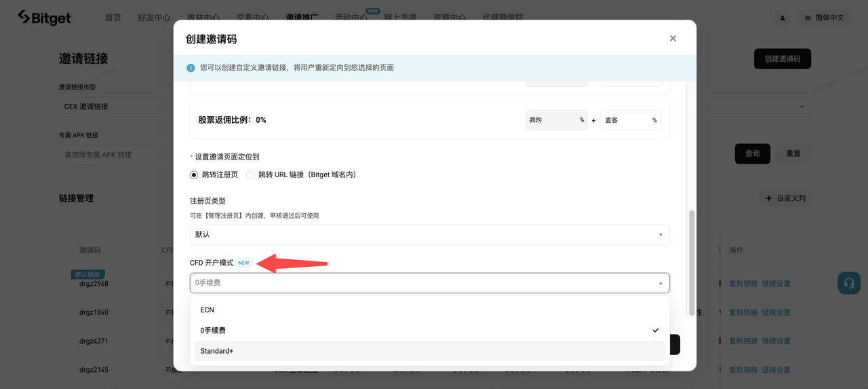The width and height of the screenshot is (868, 389).
Task: Open the 简体中文 language selector
Action: [x=825, y=18]
